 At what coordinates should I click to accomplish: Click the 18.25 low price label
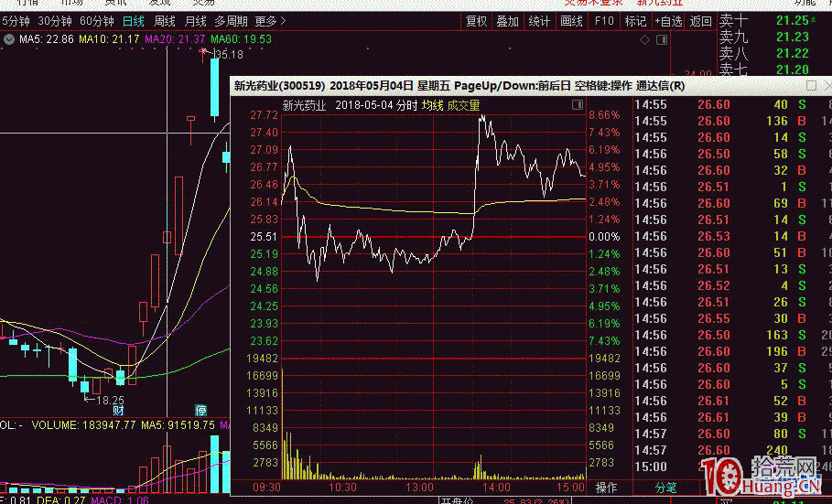(x=110, y=401)
